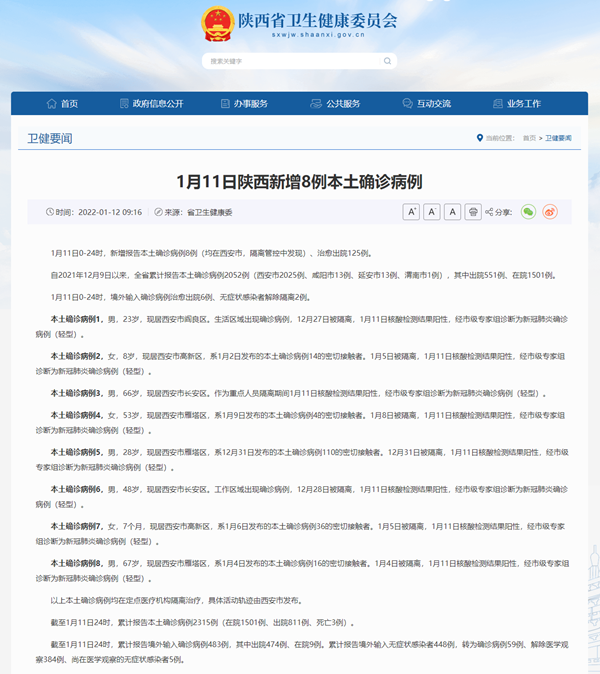Click the 当前位置 label in breadcrumb
Viewport: 600px width, 674px height.
click(x=500, y=138)
